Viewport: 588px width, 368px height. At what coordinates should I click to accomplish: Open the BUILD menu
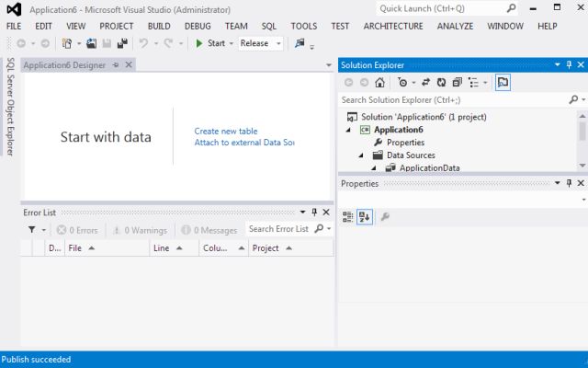pyautogui.click(x=159, y=27)
